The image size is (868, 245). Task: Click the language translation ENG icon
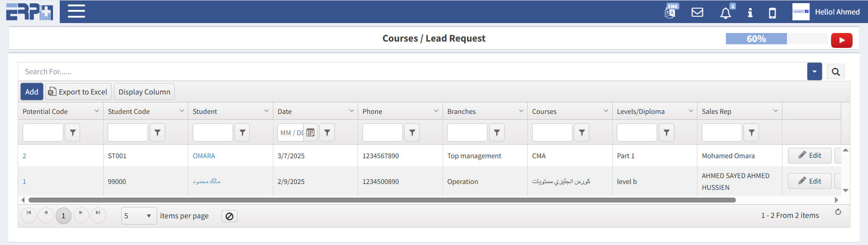point(670,12)
